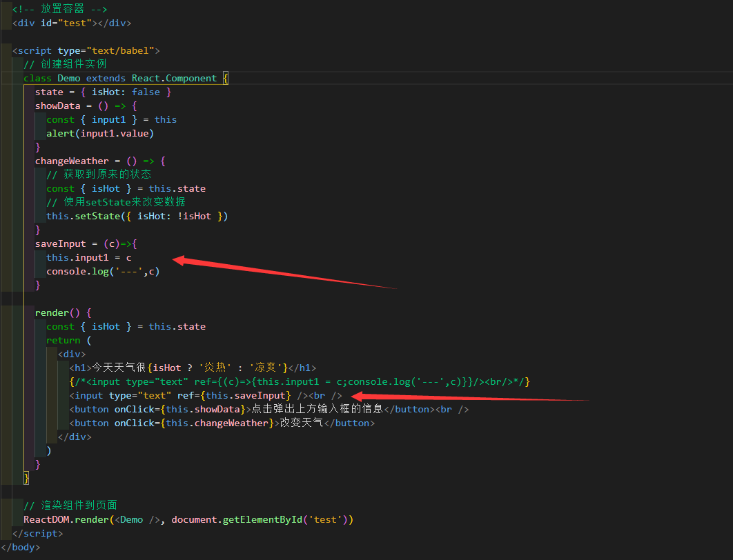The image size is (733, 560).
Task: Click the 'saveInput = (c)=>{' line
Action: pyautogui.click(x=86, y=243)
